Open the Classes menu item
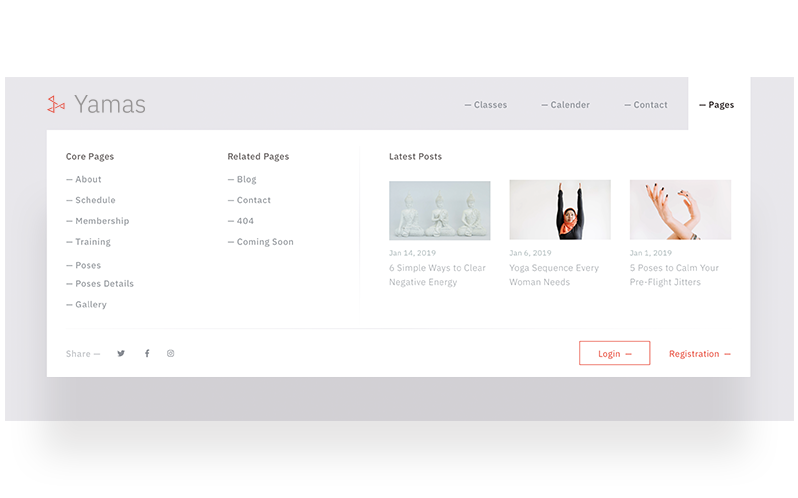The width and height of the screenshot is (798, 498). (x=486, y=105)
